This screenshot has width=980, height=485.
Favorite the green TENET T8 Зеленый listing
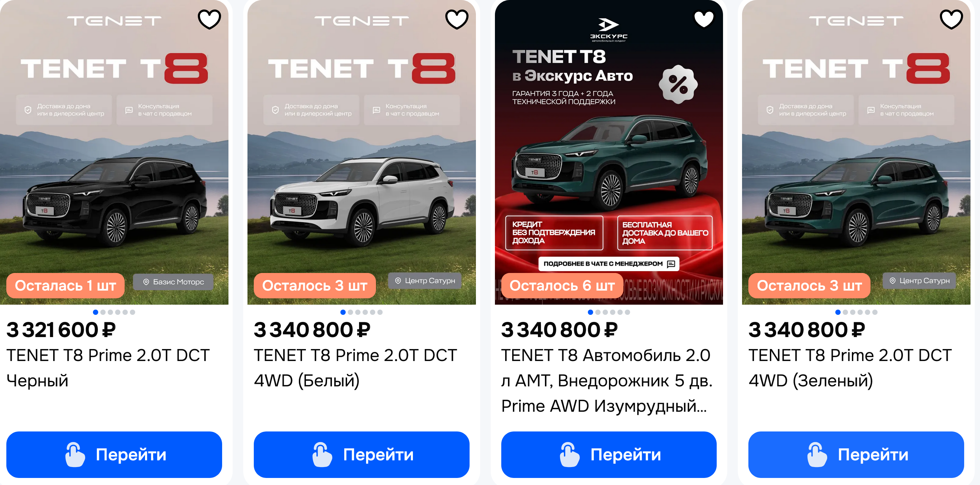(951, 19)
